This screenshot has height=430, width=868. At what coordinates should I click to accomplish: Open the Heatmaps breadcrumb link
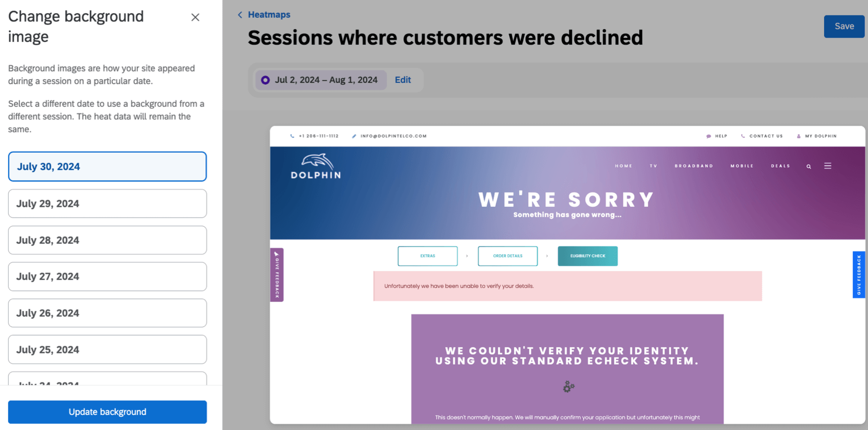(269, 15)
